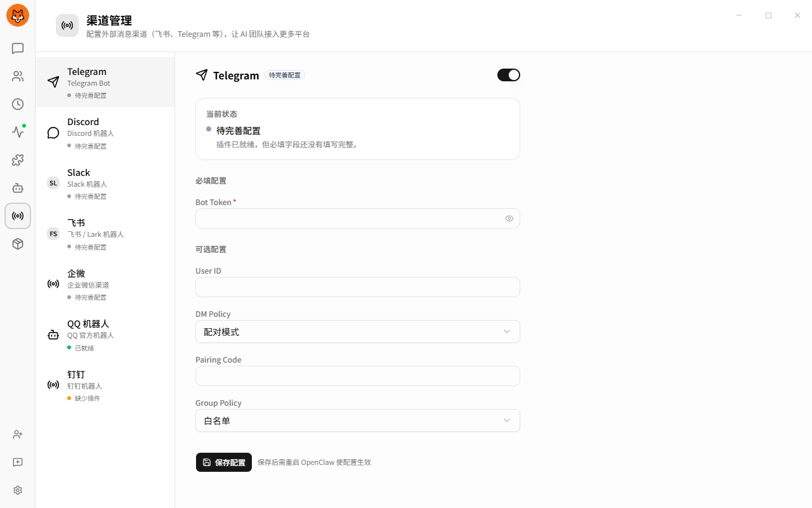Open the puzzle-piece plugins sidebar icon
Image resolution: width=812 pixels, height=508 pixels.
click(x=18, y=160)
